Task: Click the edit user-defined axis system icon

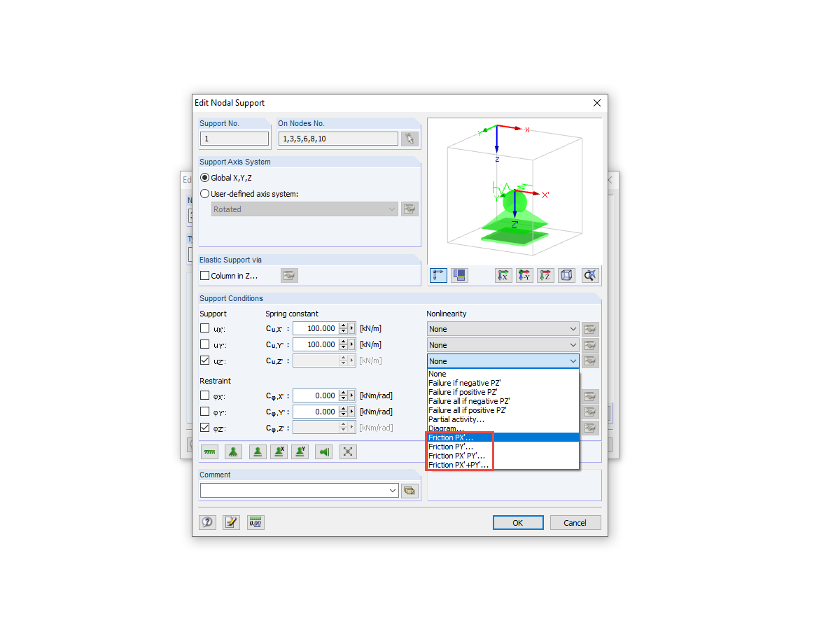Action: point(409,209)
